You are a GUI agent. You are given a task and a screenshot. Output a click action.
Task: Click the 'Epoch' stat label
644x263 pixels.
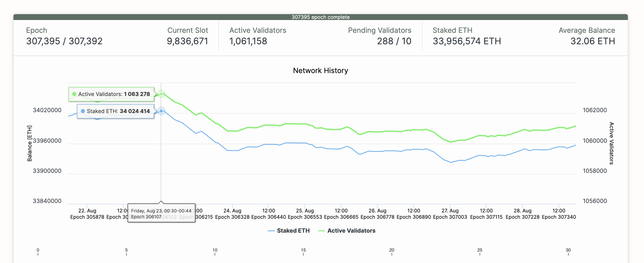click(x=37, y=30)
